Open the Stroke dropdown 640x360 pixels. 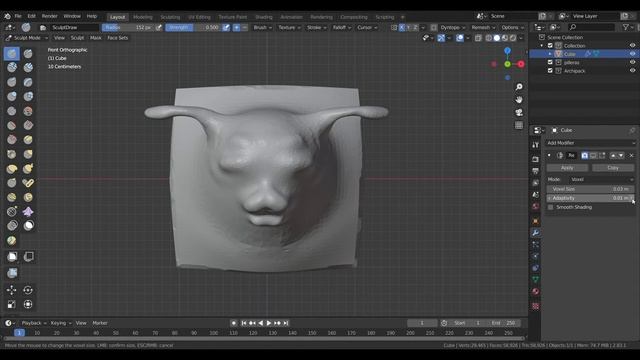pos(317,27)
